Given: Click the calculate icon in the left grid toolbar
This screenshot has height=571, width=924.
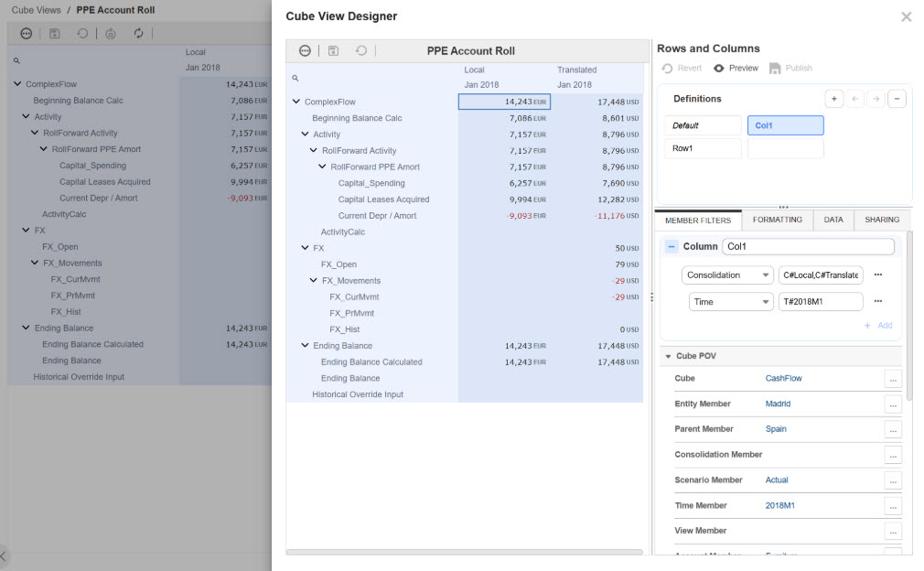Looking at the screenshot, I should 110,33.
